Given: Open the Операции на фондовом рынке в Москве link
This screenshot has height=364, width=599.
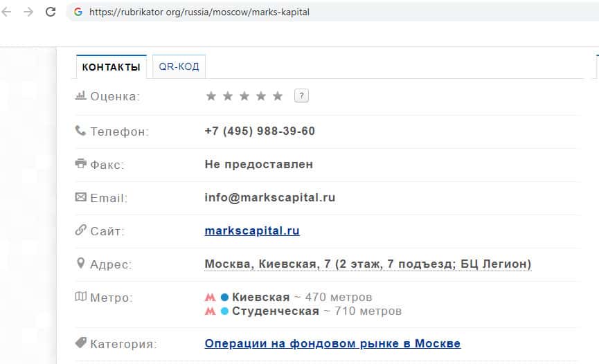Looking at the screenshot, I should point(332,343).
